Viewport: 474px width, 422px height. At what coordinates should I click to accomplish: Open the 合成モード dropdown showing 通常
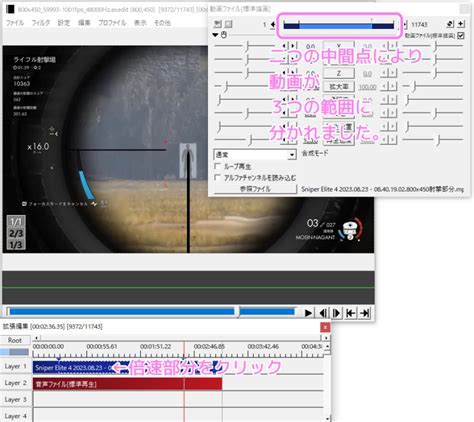click(x=255, y=155)
